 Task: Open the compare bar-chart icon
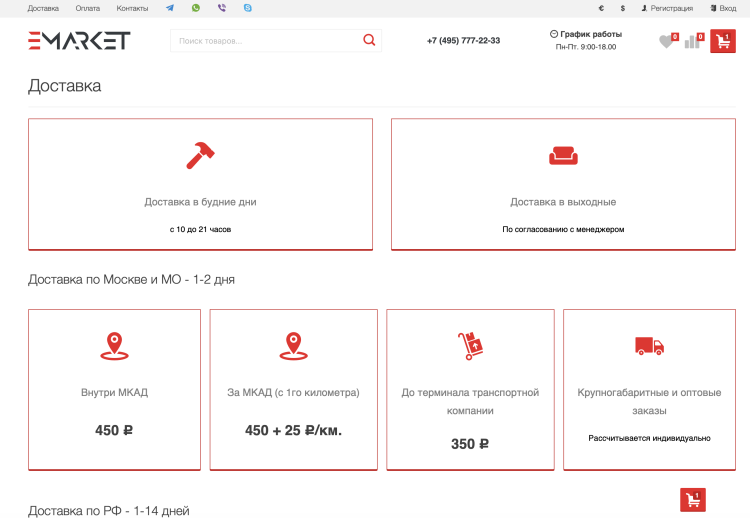[x=692, y=42]
